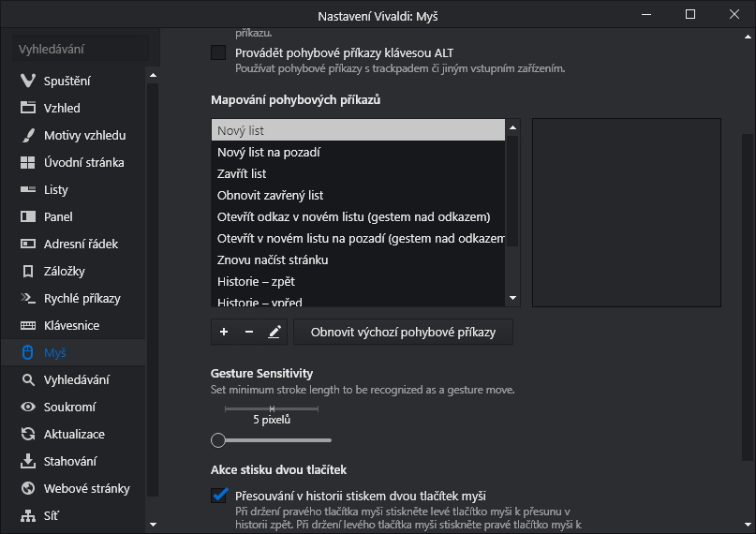
Task: Click the Gesture Sensitivity slider handle
Action: pyautogui.click(x=218, y=439)
